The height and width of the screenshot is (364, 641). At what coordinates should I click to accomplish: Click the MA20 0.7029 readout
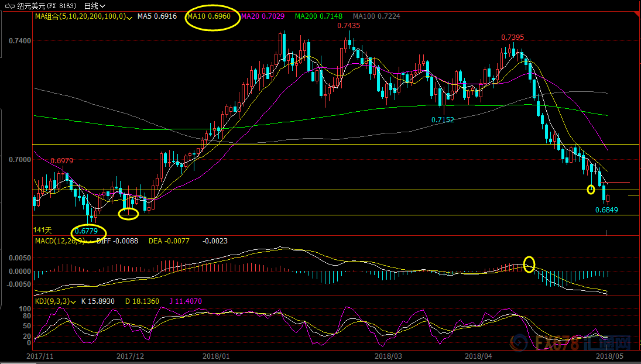pyautogui.click(x=263, y=16)
